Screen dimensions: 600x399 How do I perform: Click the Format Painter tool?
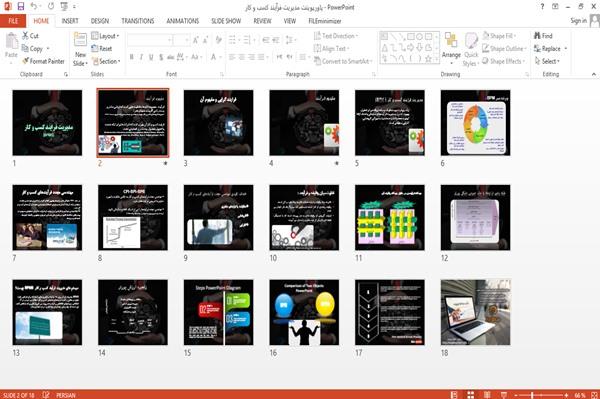pyautogui.click(x=43, y=61)
